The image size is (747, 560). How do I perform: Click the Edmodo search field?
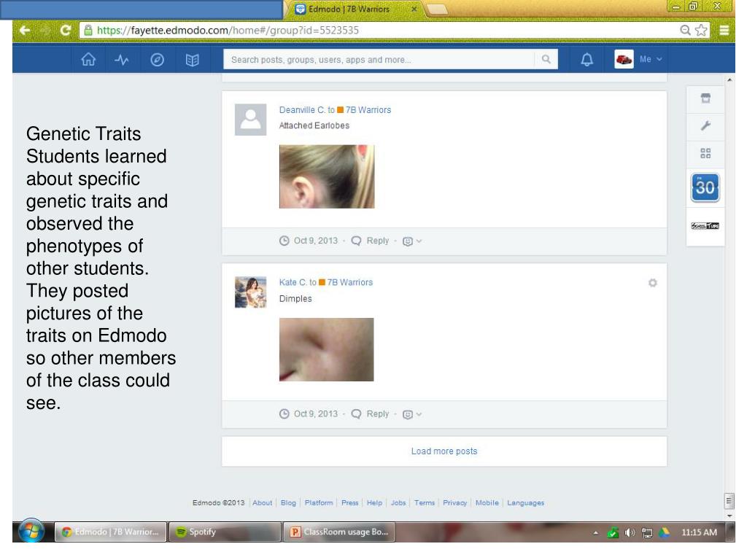click(x=379, y=60)
